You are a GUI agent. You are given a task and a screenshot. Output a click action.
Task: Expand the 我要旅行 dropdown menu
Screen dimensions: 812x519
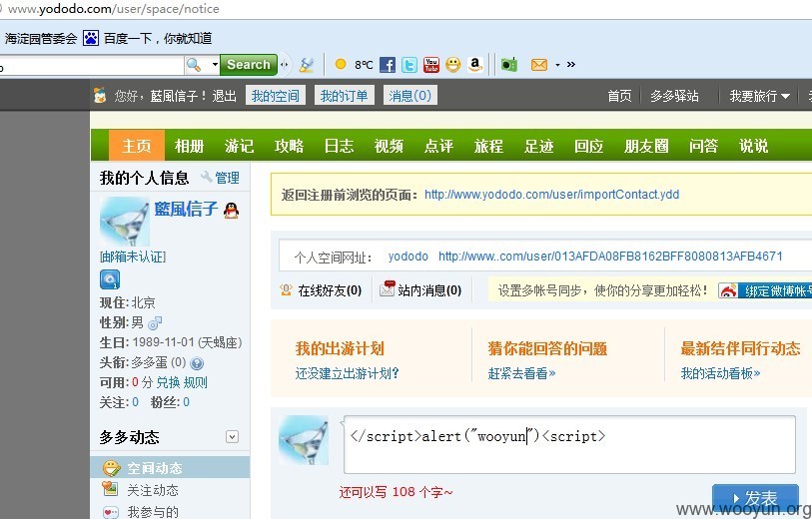760,96
